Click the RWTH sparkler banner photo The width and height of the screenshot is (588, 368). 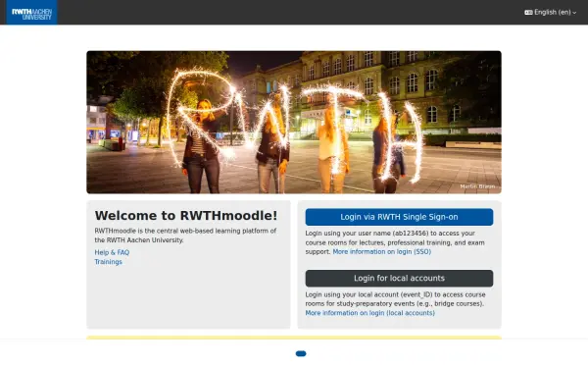[x=294, y=122]
